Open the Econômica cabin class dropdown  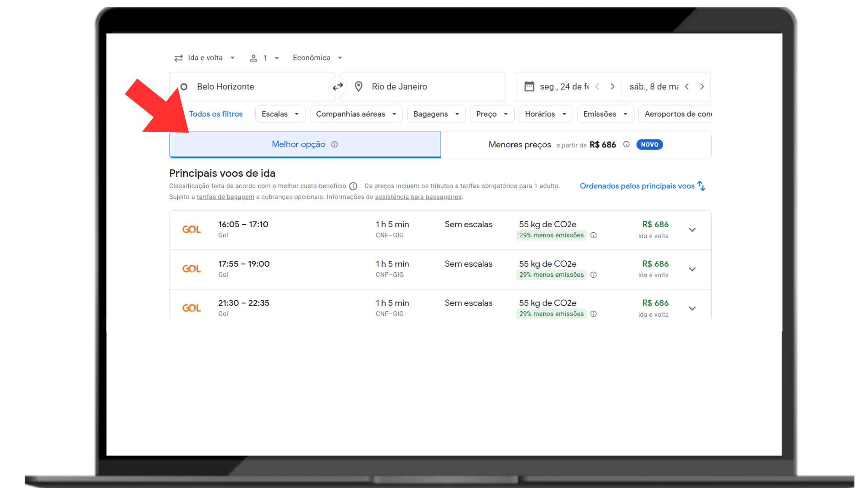(317, 58)
